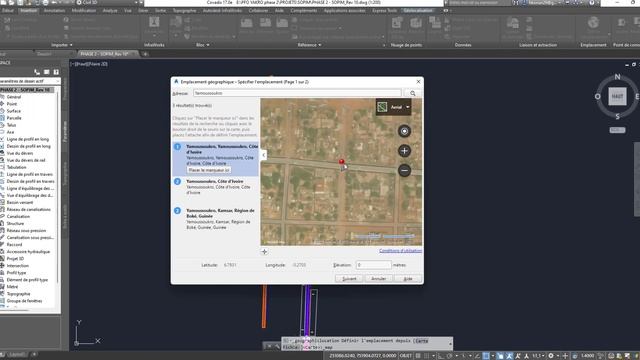Click the N compass direction on ViewCube

618,77
